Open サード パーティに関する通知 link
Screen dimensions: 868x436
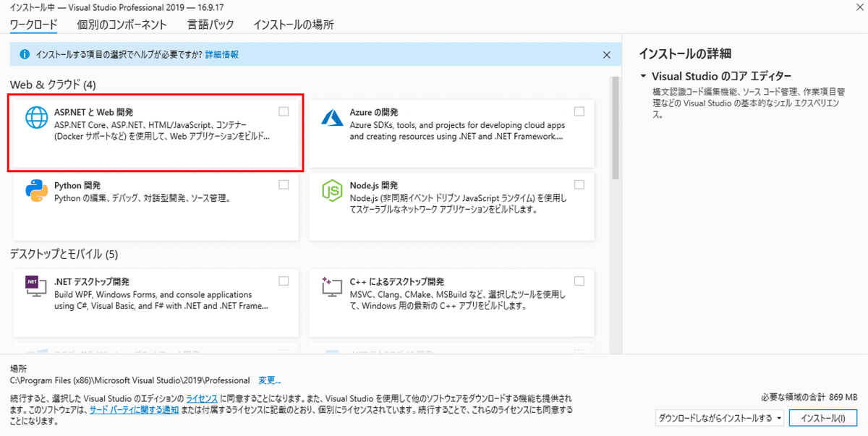(x=134, y=409)
